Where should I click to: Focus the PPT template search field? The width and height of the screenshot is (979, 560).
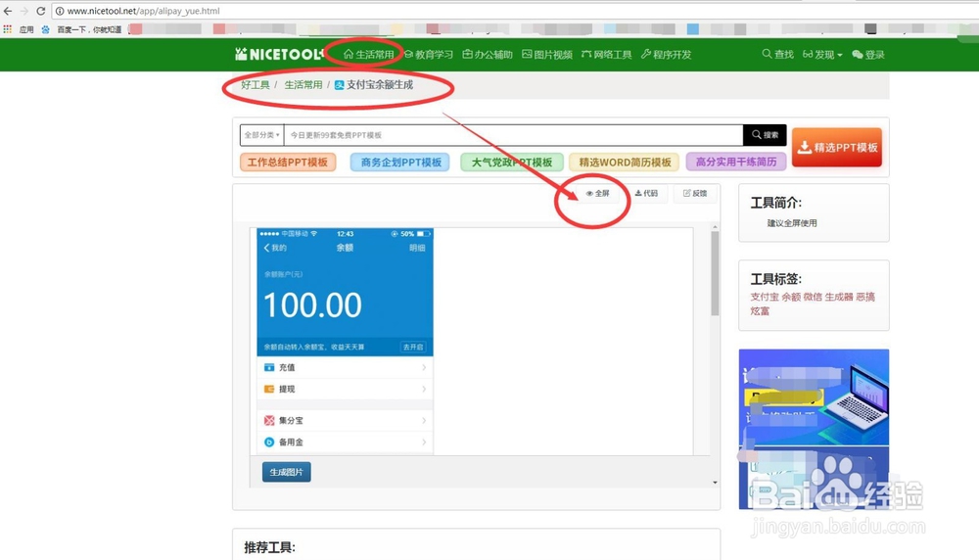[513, 135]
